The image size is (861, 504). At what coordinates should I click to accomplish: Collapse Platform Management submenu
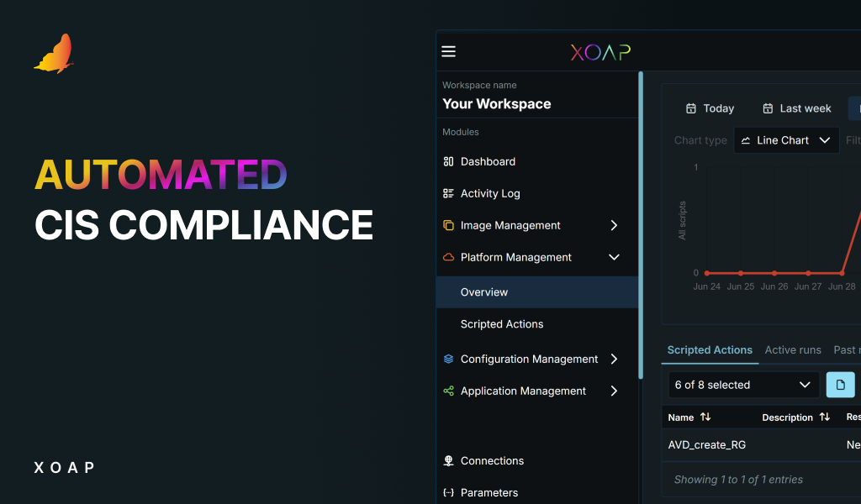(614, 257)
